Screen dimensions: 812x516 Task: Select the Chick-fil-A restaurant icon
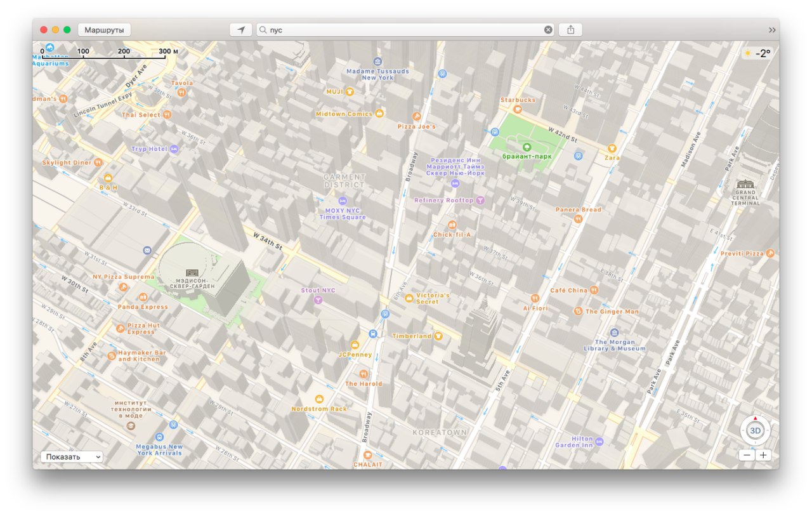click(452, 225)
